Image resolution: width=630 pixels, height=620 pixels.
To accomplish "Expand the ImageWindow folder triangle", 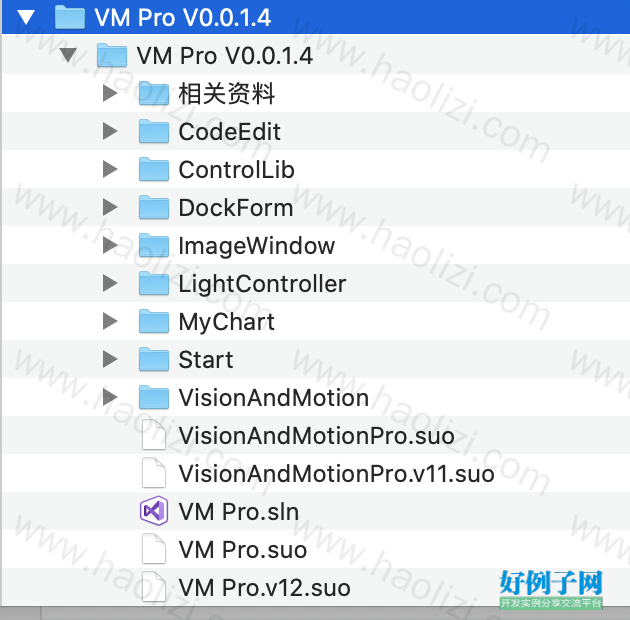I will pos(110,245).
